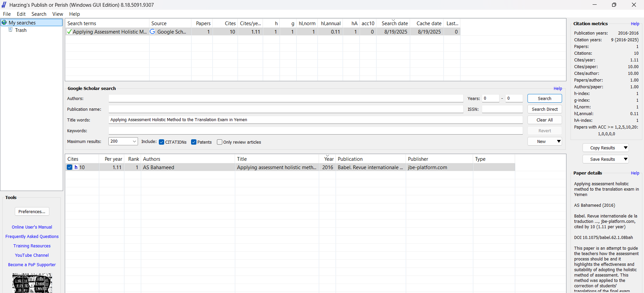Open the YouTube Channel link
644x293 pixels.
(32, 255)
